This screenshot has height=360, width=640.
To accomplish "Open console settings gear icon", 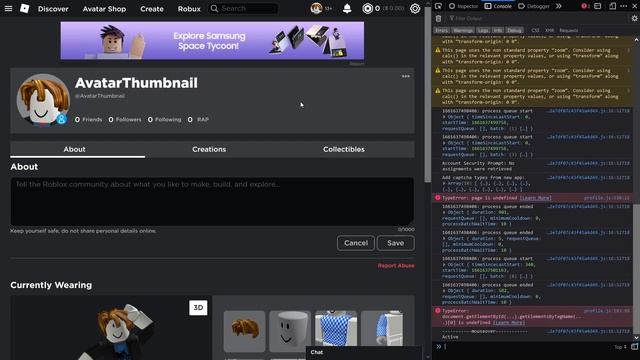I will point(634,18).
